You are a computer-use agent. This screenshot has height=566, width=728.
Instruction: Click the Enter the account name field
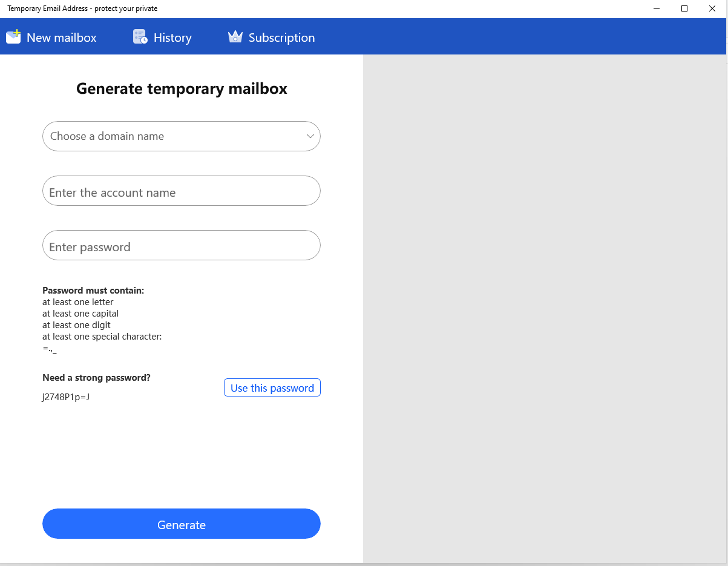coord(182,191)
